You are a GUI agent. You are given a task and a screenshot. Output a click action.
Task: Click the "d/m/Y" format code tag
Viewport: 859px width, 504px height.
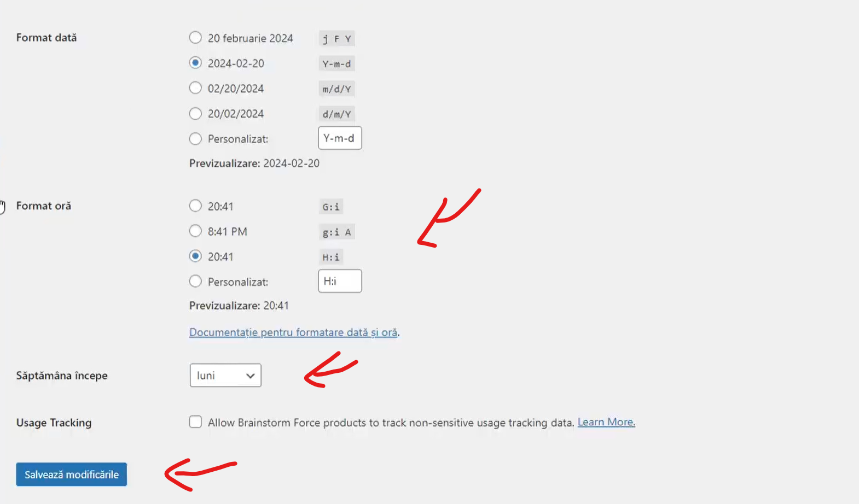336,114
